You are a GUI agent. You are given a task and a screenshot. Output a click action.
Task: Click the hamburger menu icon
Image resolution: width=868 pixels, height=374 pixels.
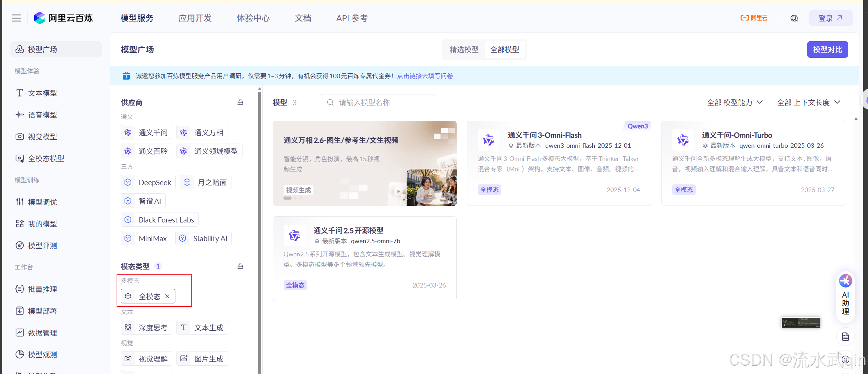coord(17,18)
